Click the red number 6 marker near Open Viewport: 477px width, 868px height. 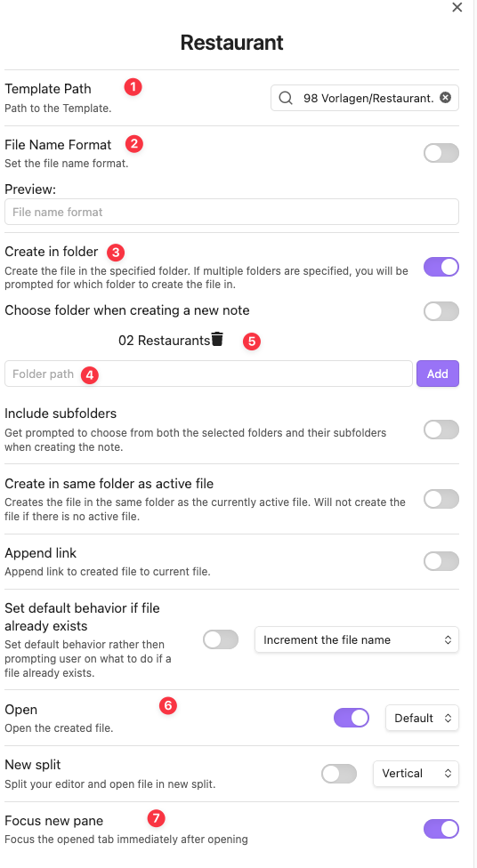[x=168, y=705]
